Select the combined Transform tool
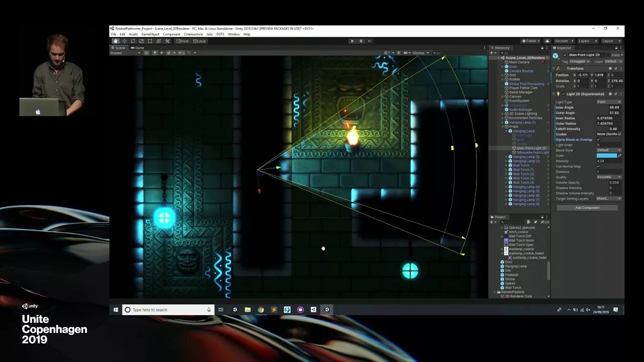Viewport: 644px width, 362px height. pyautogui.click(x=158, y=41)
